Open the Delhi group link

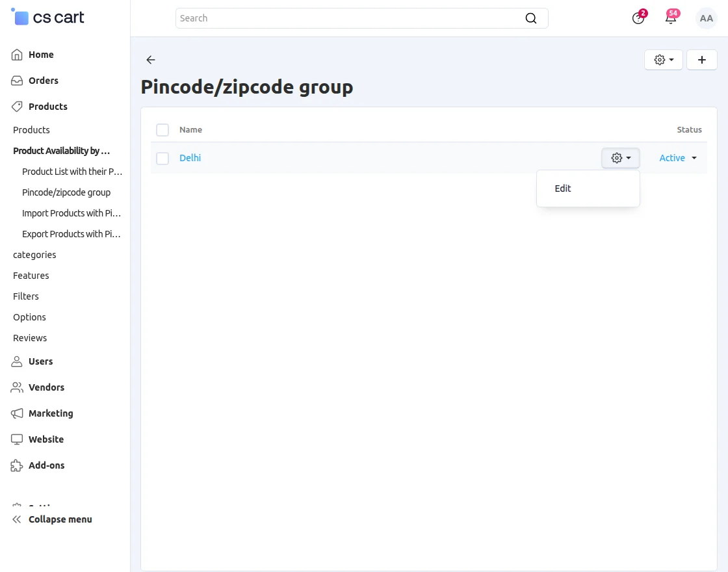pos(190,158)
